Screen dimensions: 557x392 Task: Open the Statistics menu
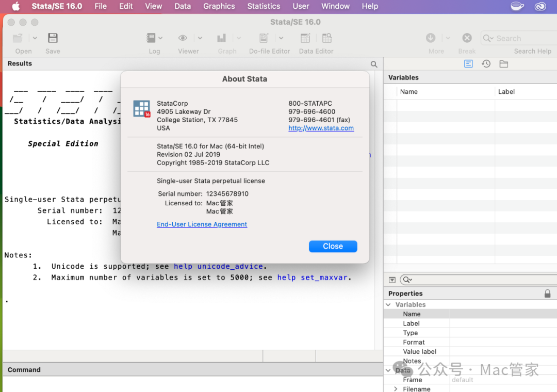click(x=264, y=6)
